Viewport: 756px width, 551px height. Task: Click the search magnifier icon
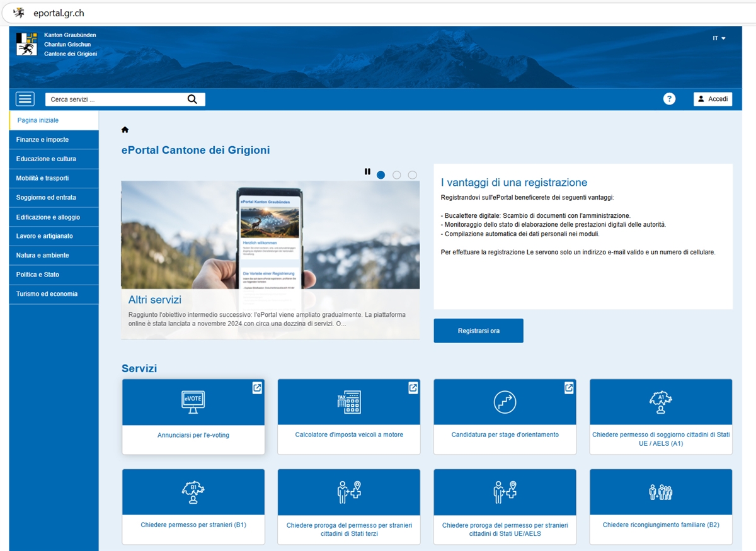(192, 99)
